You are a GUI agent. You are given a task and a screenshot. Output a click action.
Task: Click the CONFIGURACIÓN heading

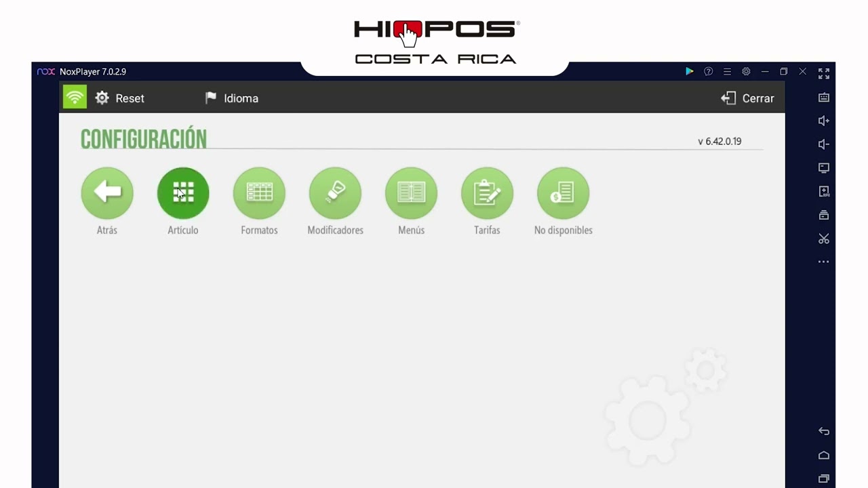(144, 139)
